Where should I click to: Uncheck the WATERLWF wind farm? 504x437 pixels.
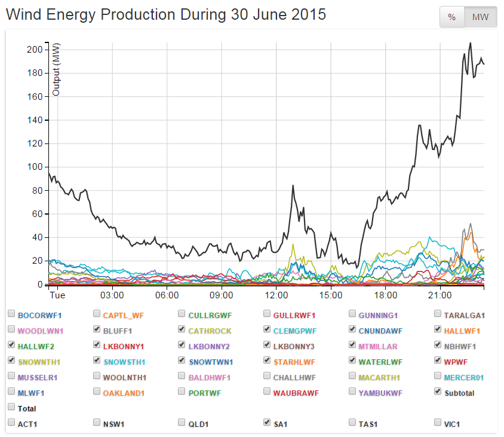tap(353, 360)
